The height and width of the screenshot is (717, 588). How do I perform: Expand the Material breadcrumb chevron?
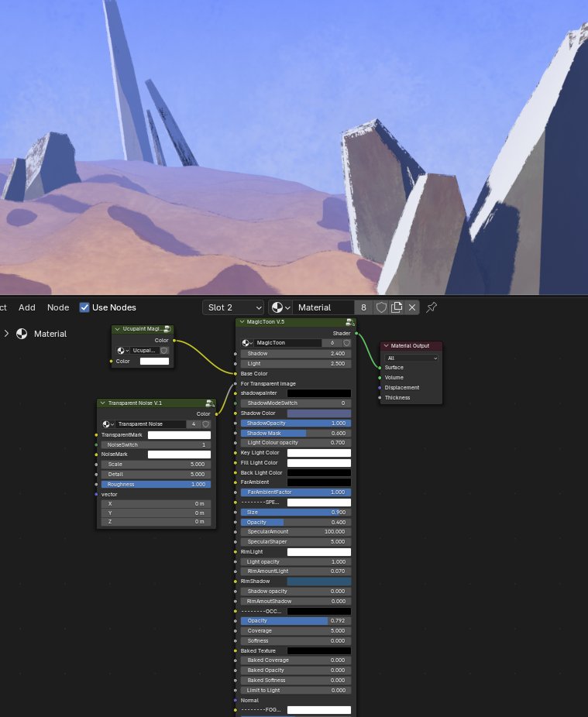point(6,334)
